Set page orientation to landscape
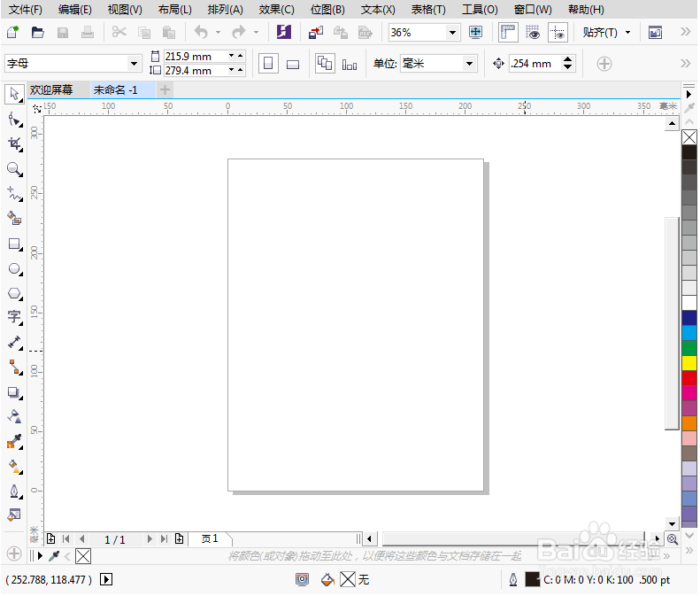 coord(293,65)
